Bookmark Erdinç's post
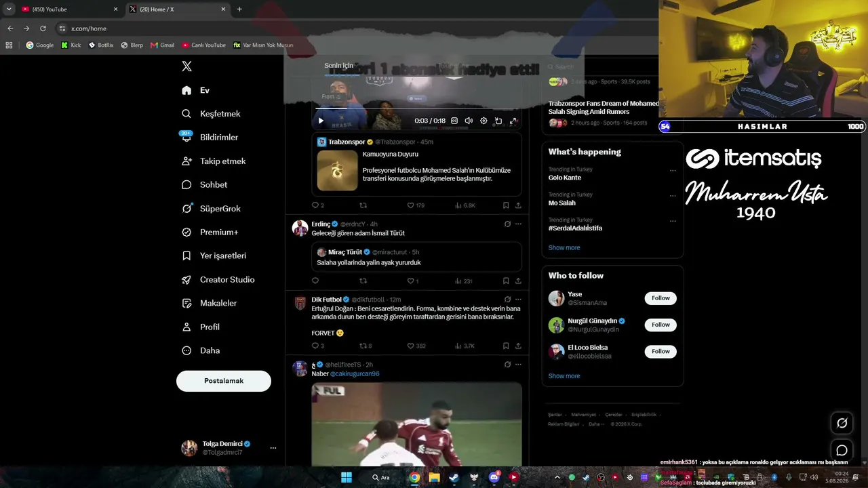Image resolution: width=868 pixels, height=488 pixels. click(506, 281)
